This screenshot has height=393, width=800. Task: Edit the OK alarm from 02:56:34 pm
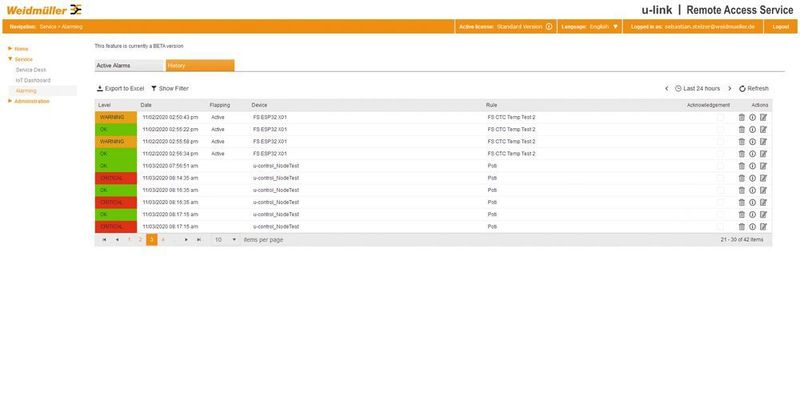click(764, 154)
